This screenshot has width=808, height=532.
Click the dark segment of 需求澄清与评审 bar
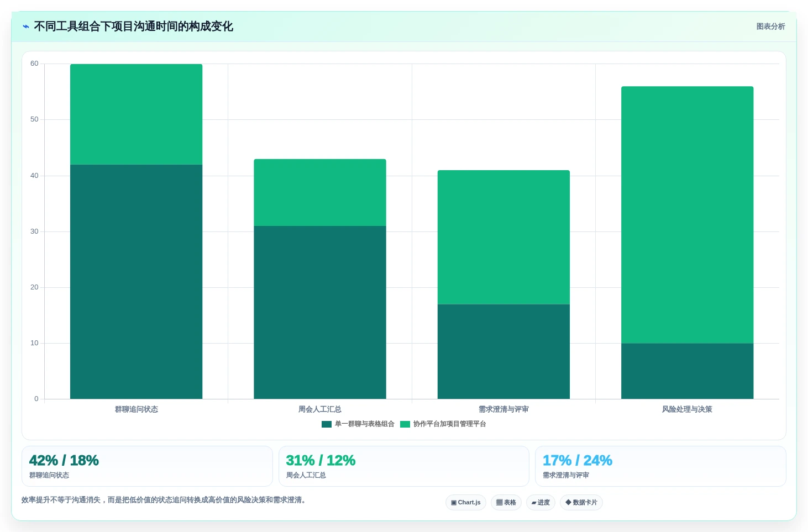(x=503, y=351)
